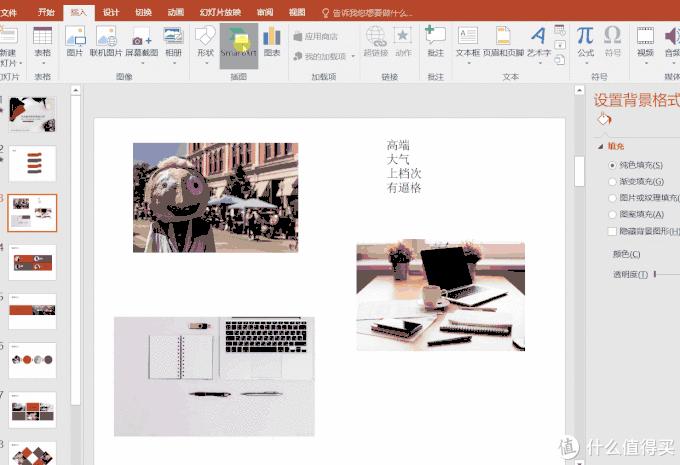Switch to the 设计 design tab
Image resolution: width=680 pixels, height=465 pixels.
(111, 12)
